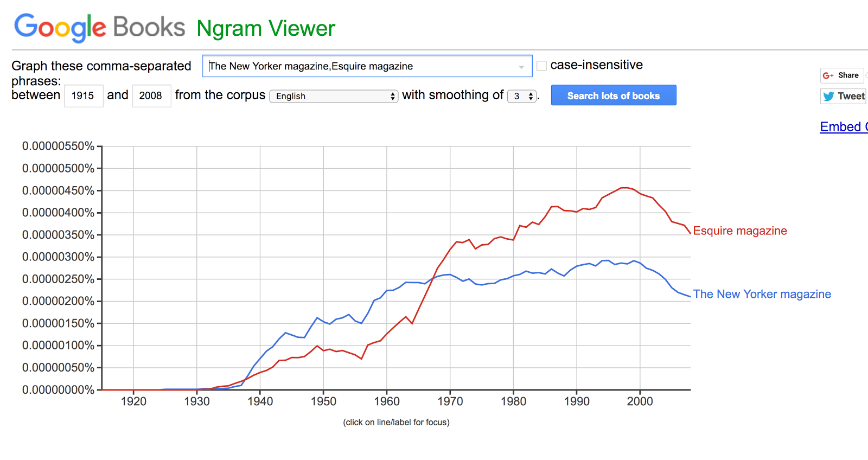Click the end year 2008 field
This screenshot has width=868, height=460.
tap(151, 96)
